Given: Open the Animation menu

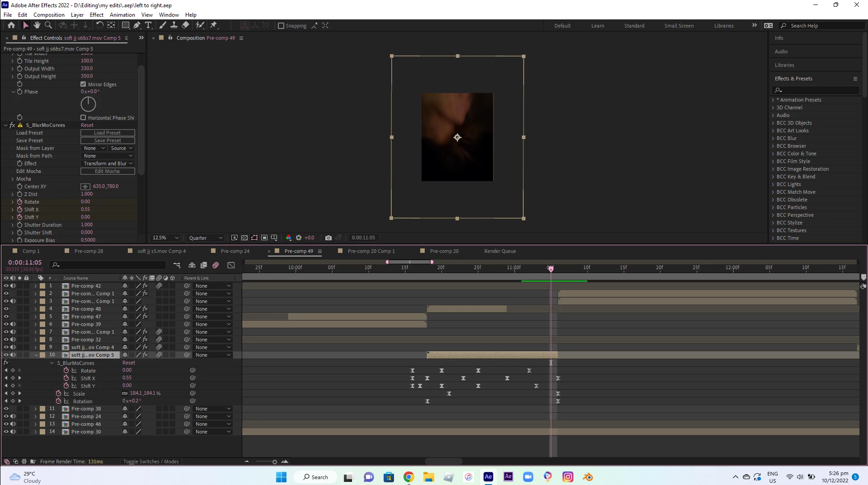Looking at the screenshot, I should [122, 14].
